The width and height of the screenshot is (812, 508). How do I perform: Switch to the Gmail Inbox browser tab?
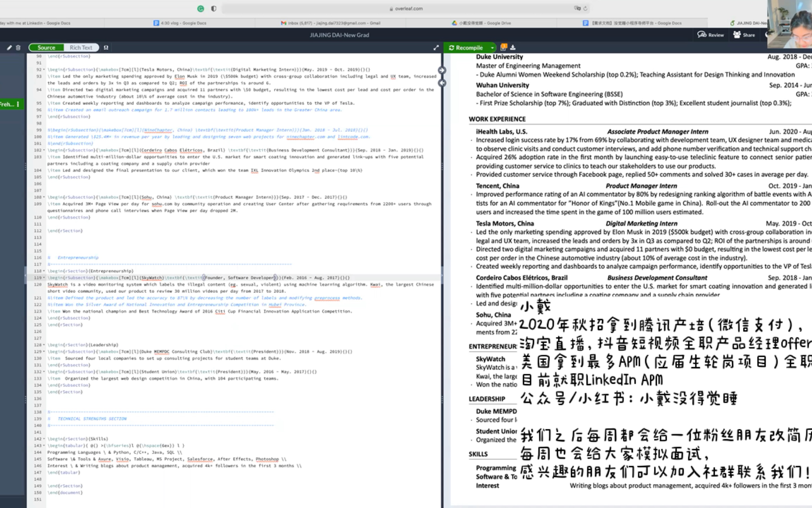[330, 23]
